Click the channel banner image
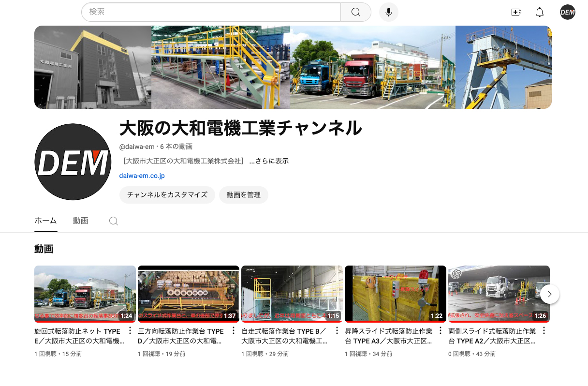 pyautogui.click(x=293, y=67)
